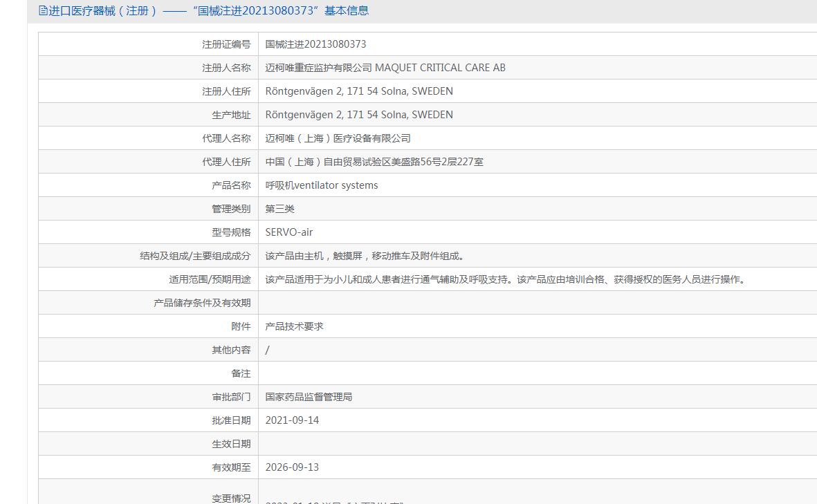The width and height of the screenshot is (817, 504).
Task: Click the 适用范围/预期用途 label
Action: pyautogui.click(x=210, y=279)
